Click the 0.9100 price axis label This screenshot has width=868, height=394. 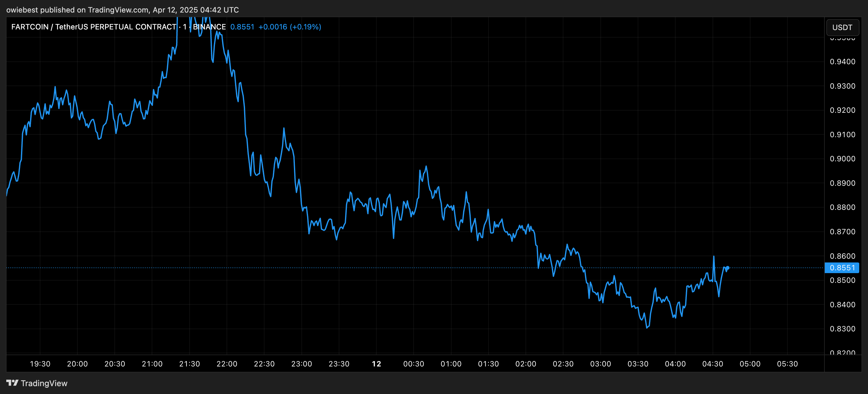point(842,134)
